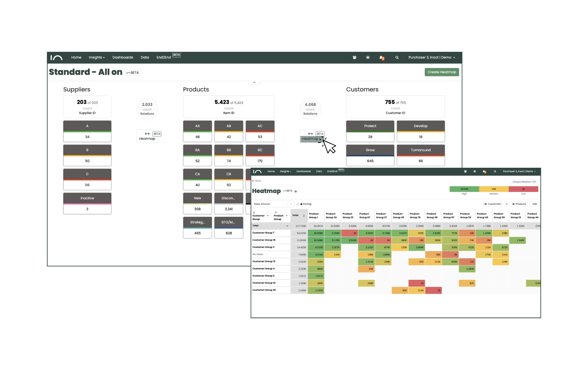This screenshot has height=370, width=588.
Task: Open the Sales Amount dropdown
Action: pyautogui.click(x=273, y=204)
